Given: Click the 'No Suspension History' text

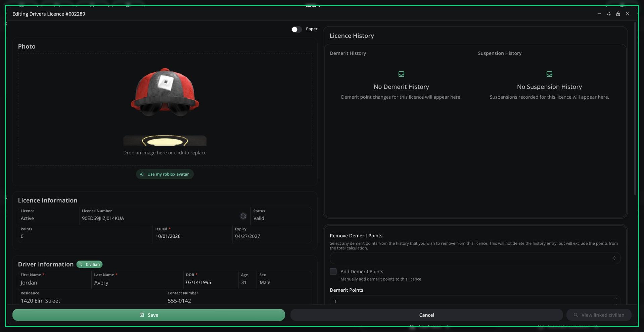Looking at the screenshot, I should coord(549,87).
